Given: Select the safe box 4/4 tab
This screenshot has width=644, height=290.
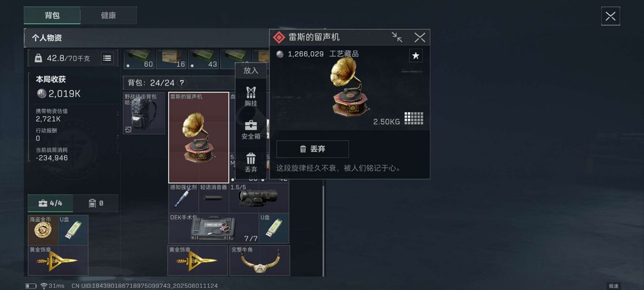Looking at the screenshot, I should 51,203.
